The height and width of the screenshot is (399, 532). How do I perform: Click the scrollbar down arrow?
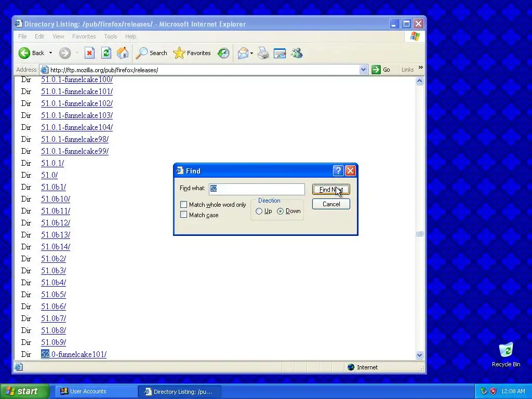(x=420, y=355)
